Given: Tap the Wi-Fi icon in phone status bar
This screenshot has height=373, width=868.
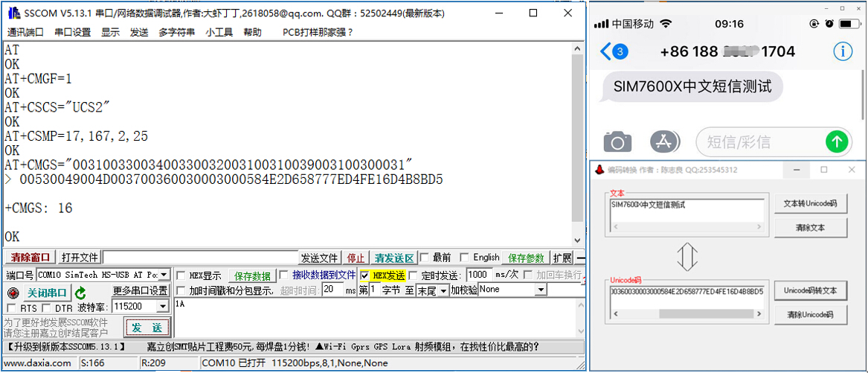Looking at the screenshot, I should coord(666,24).
